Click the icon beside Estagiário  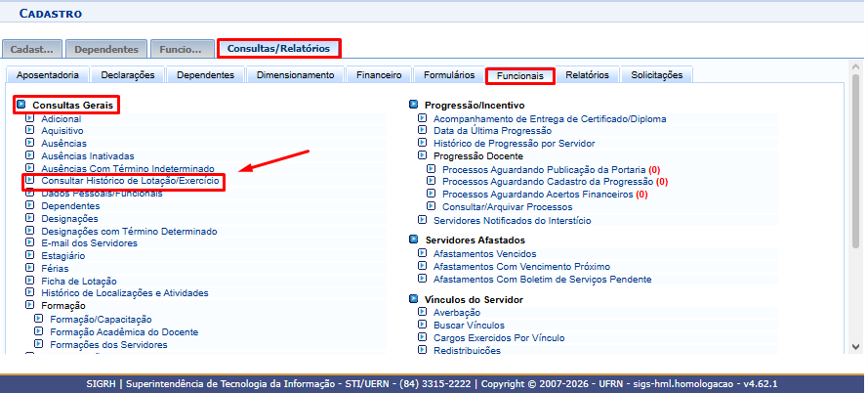[30, 255]
